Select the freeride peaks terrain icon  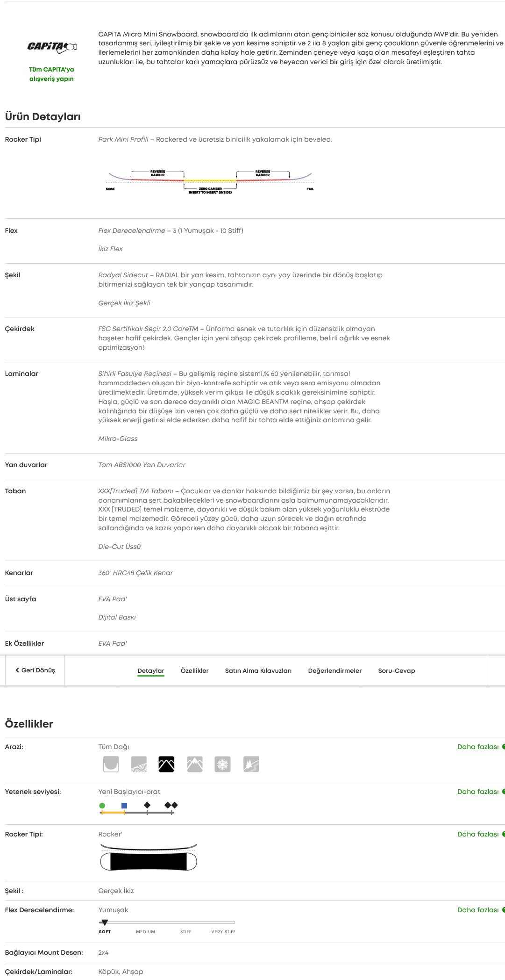[195, 764]
